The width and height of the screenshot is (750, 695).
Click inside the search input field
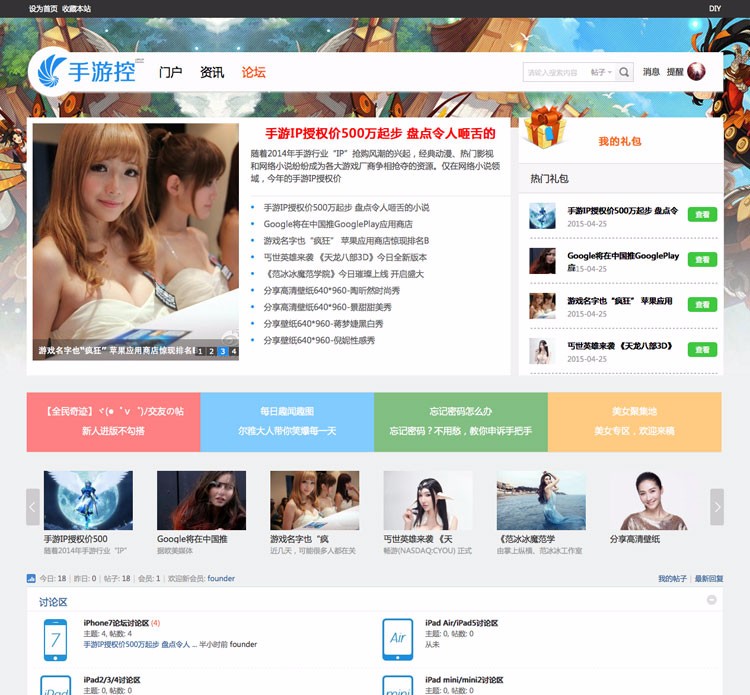coord(555,72)
